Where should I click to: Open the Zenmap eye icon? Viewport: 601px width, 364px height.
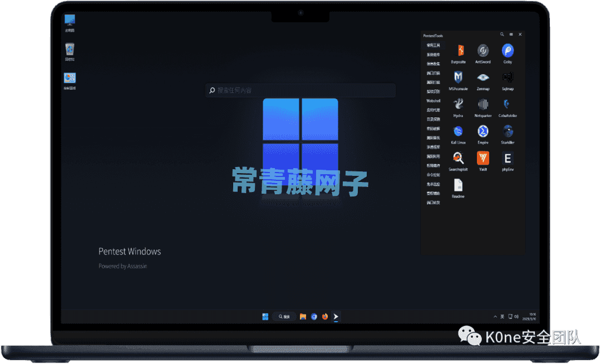point(483,78)
